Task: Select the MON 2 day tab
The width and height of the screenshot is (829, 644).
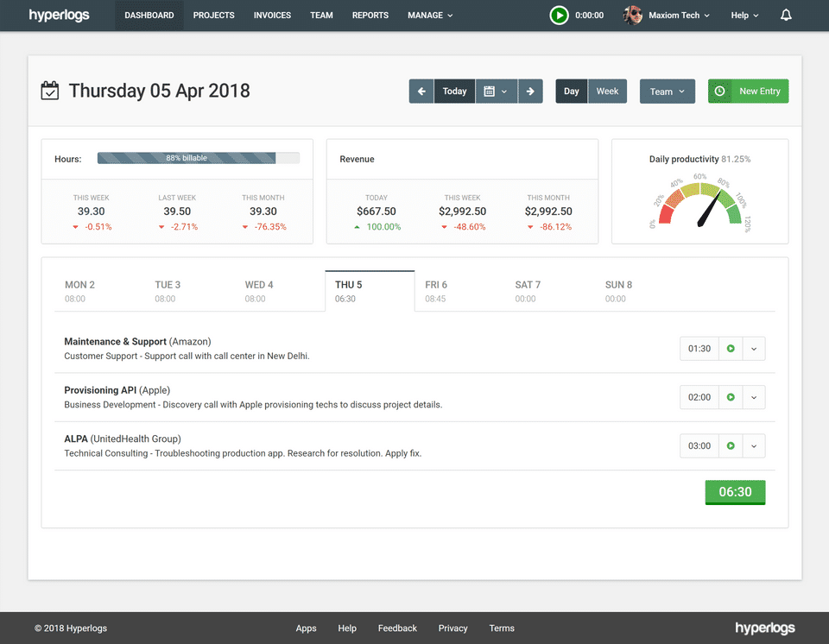Action: [99, 291]
